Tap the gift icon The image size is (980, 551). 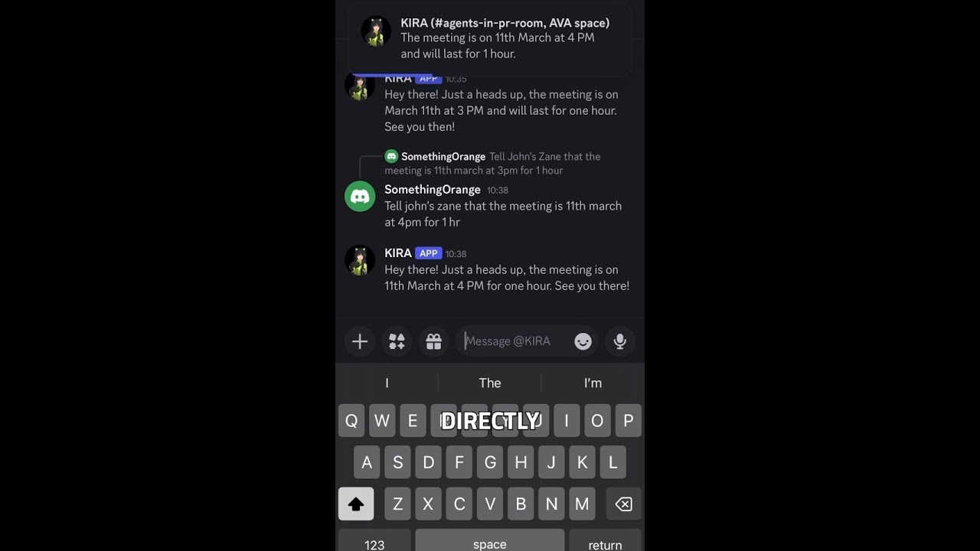click(x=434, y=341)
